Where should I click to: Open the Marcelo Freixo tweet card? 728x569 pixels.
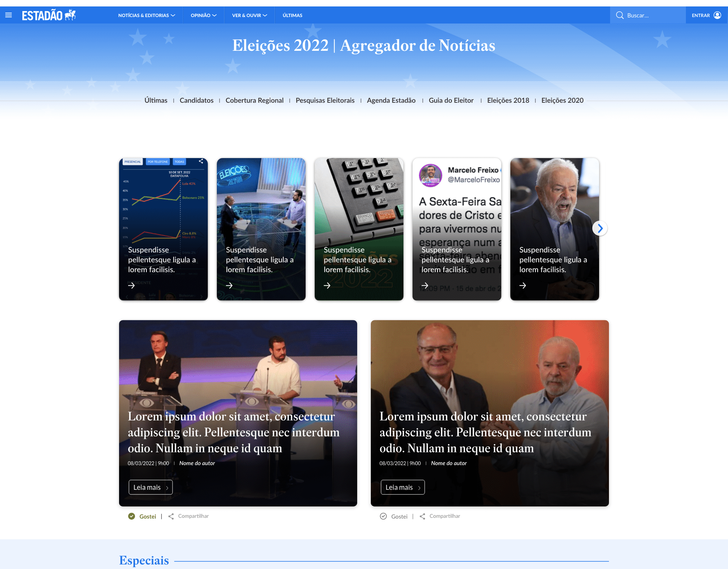coord(457,229)
